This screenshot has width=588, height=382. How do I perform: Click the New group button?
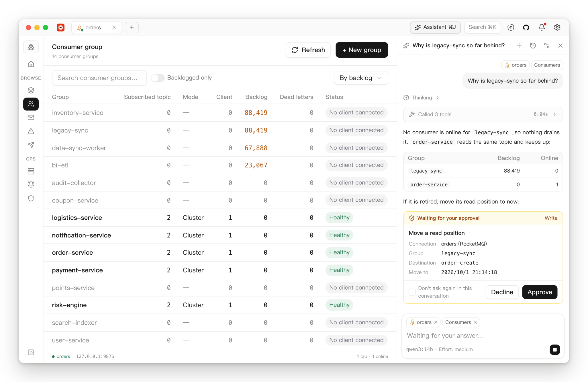click(x=362, y=50)
